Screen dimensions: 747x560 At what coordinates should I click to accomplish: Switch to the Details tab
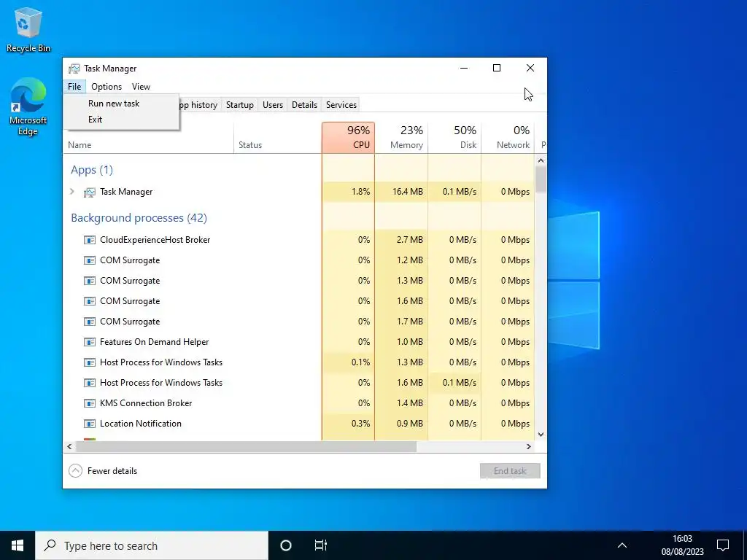[304, 105]
